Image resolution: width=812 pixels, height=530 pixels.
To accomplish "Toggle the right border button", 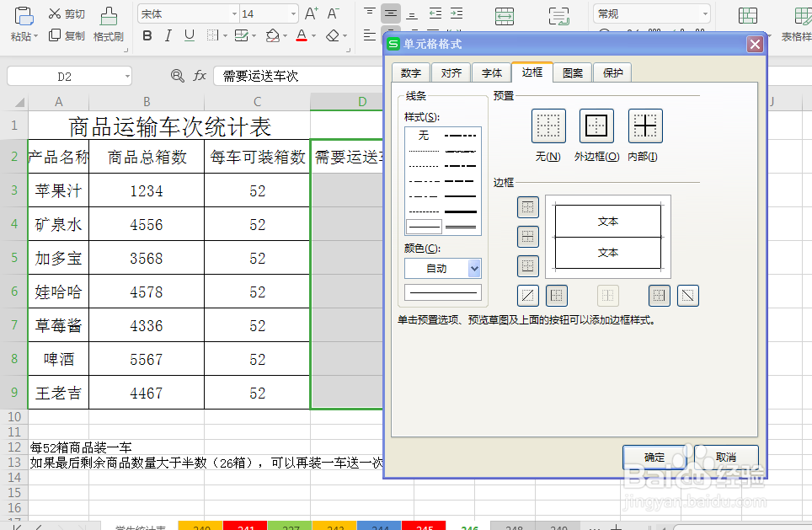I will pyautogui.click(x=660, y=296).
